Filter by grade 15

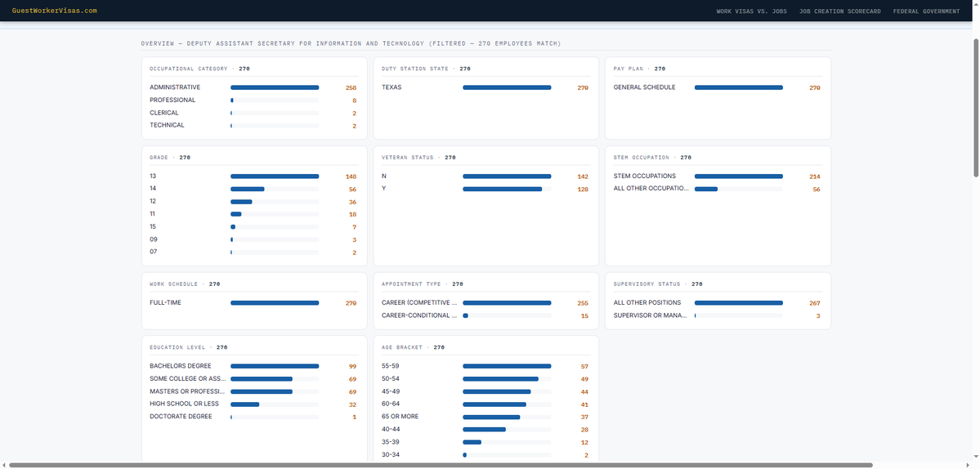pyautogui.click(x=254, y=226)
